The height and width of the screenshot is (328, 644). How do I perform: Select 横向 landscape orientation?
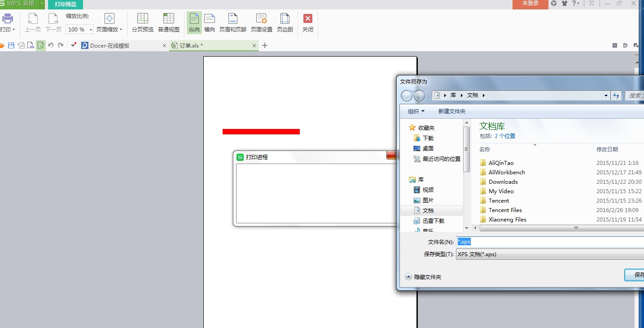point(210,23)
